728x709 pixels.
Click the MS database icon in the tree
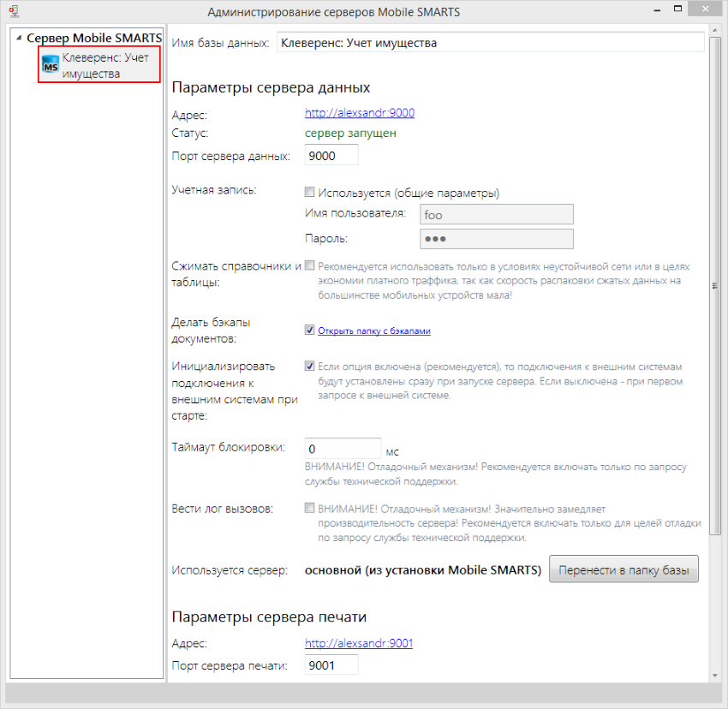[x=51, y=64]
